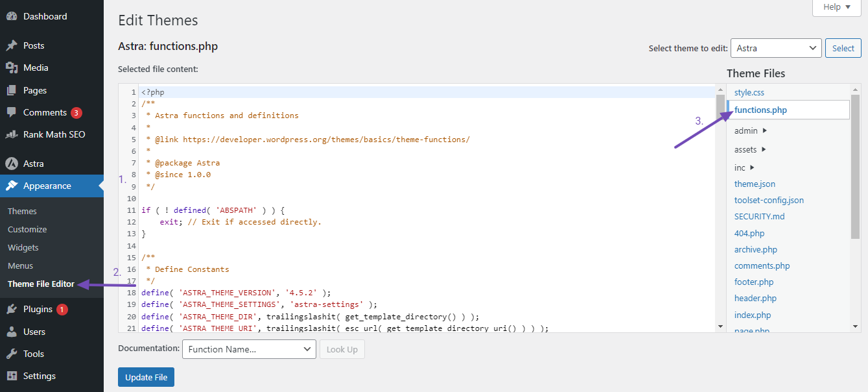Click the ABSPATH check code line

click(x=213, y=210)
